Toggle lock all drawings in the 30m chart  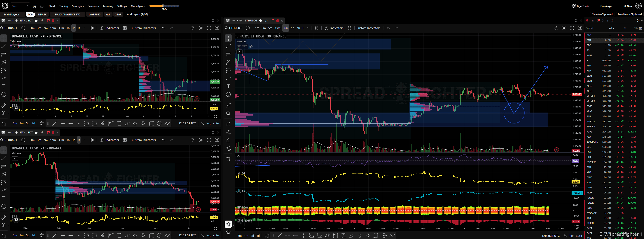click(228, 140)
